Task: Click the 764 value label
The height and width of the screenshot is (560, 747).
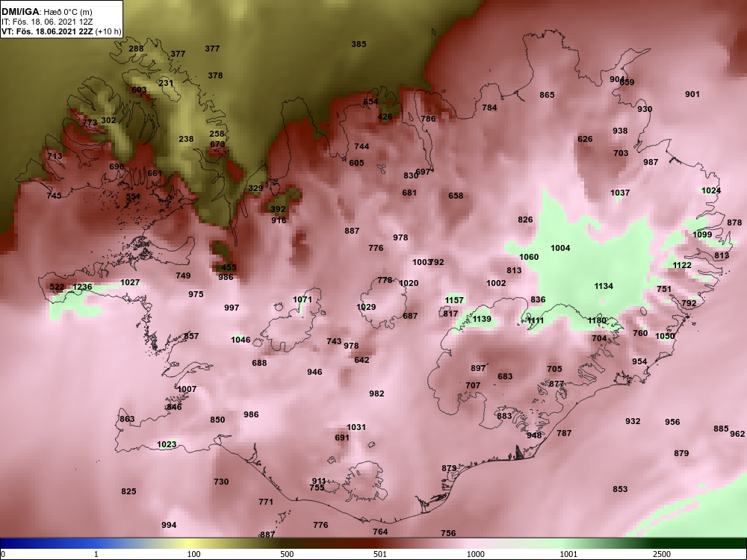Action: [x=380, y=532]
